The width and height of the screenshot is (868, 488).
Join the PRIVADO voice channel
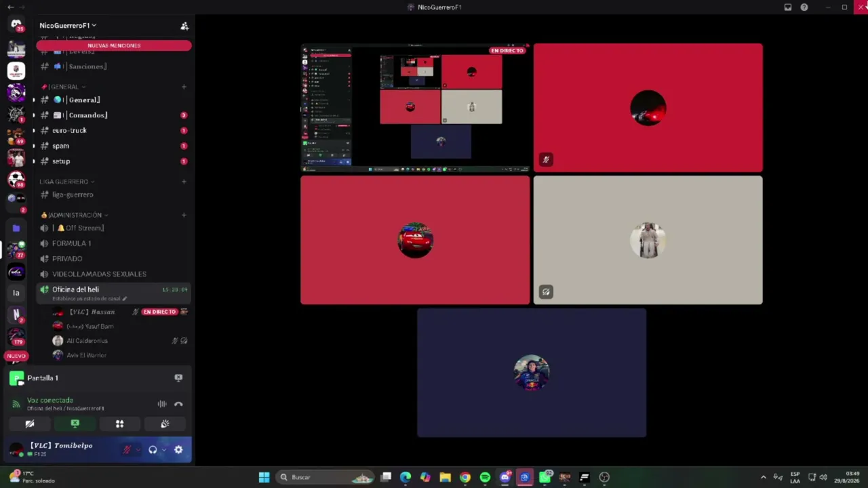[x=114, y=258]
